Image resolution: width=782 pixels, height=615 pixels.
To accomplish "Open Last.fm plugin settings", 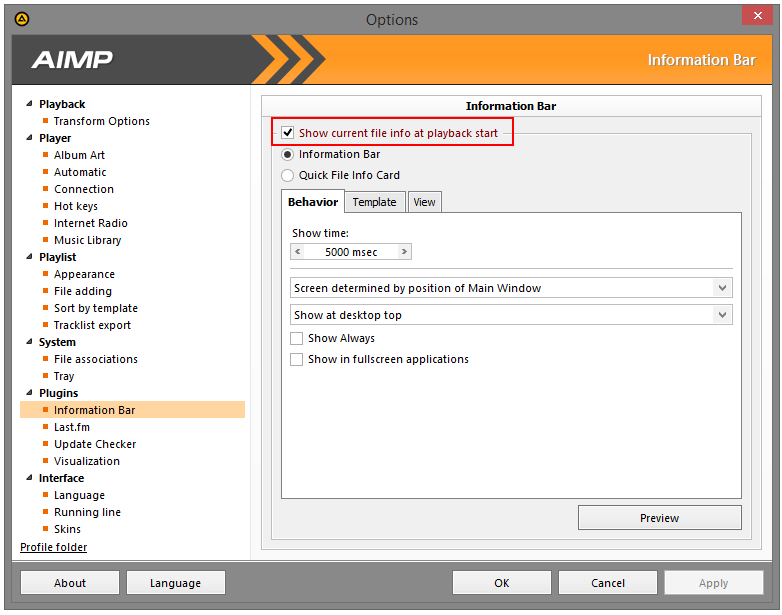I will point(72,427).
